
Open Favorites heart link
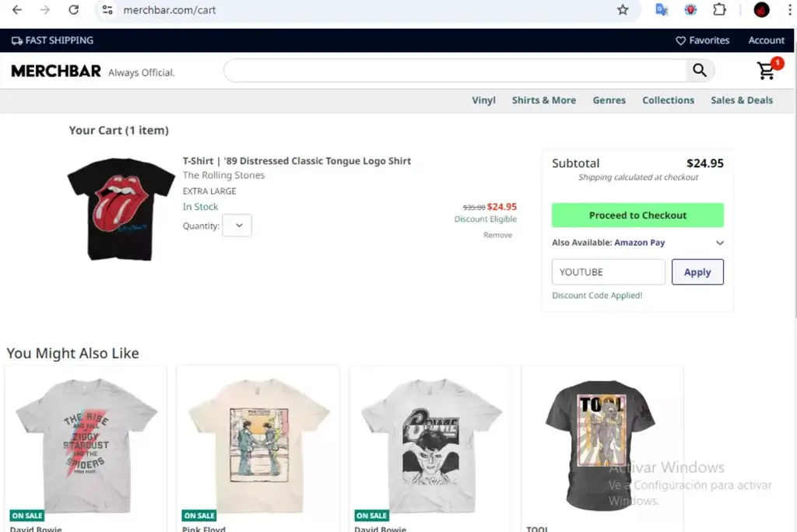(x=703, y=40)
